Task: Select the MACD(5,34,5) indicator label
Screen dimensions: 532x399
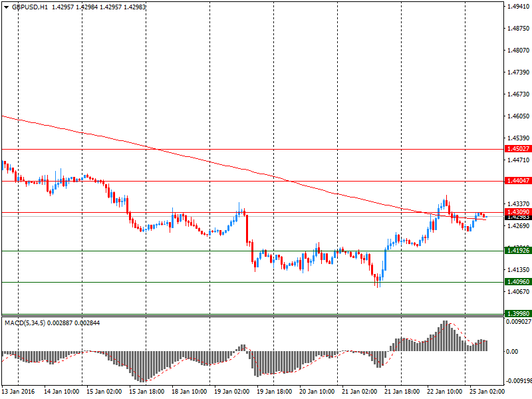Action: pos(25,323)
